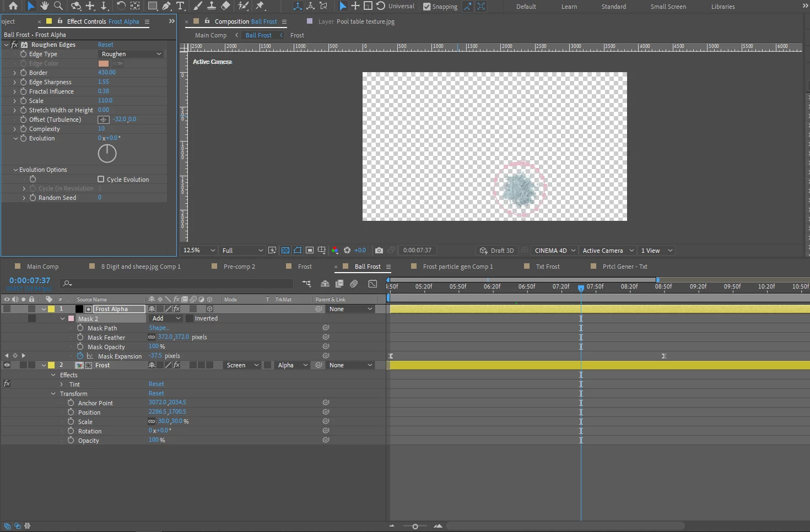
Task: Open 1 View layout dropdown
Action: point(656,251)
